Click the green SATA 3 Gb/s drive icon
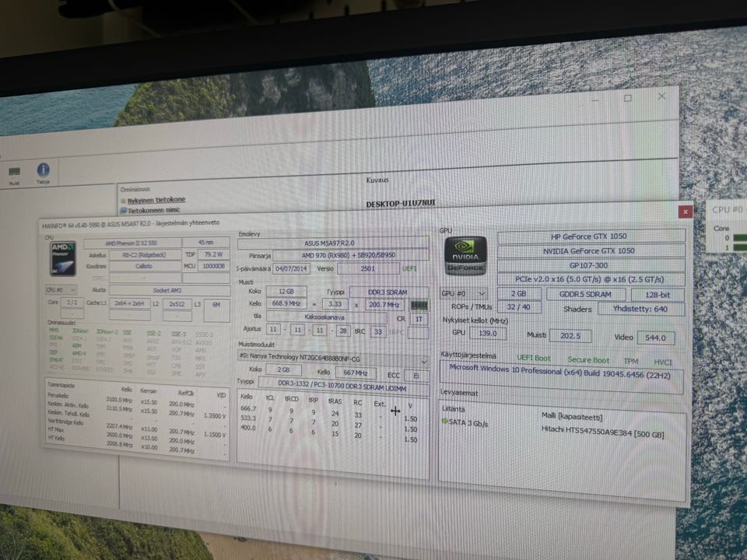 444,422
